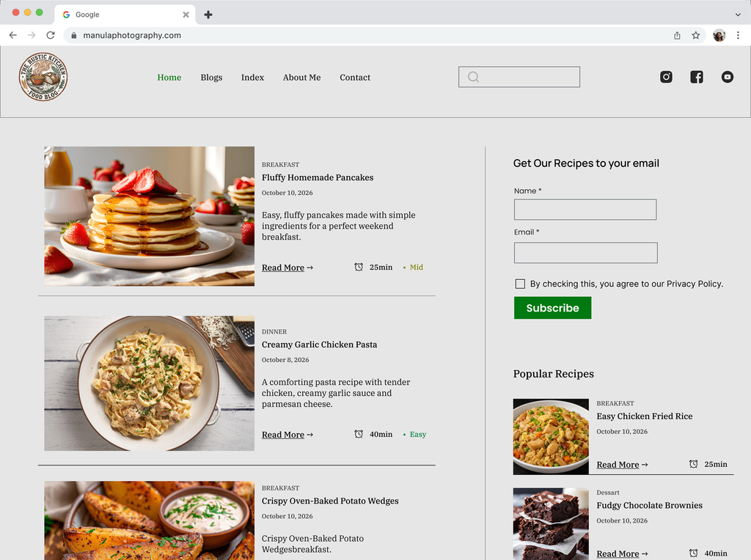This screenshot has width=751, height=560.
Task: Open Crispy Oven-Baked Potato Wedges title
Action: (330, 501)
